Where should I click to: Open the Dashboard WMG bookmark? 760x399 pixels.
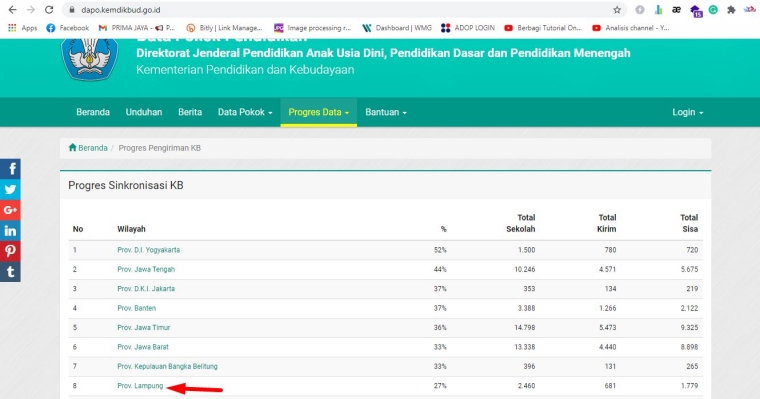[x=397, y=28]
